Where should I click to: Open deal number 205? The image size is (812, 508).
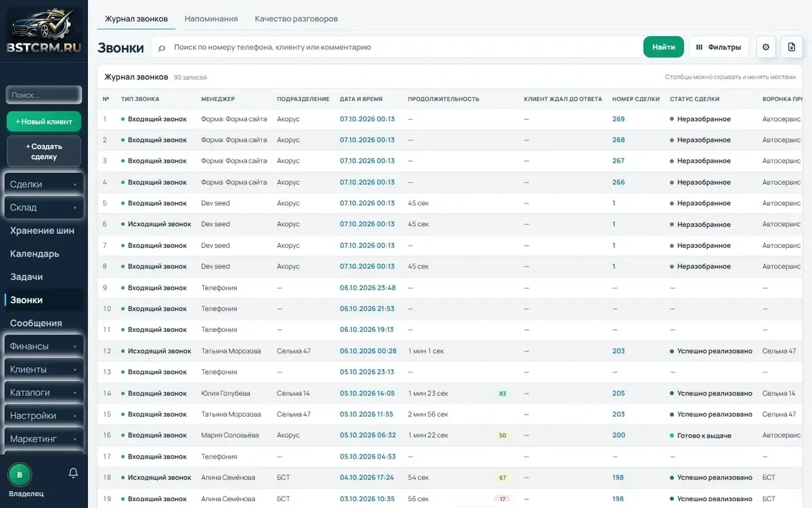coord(618,394)
